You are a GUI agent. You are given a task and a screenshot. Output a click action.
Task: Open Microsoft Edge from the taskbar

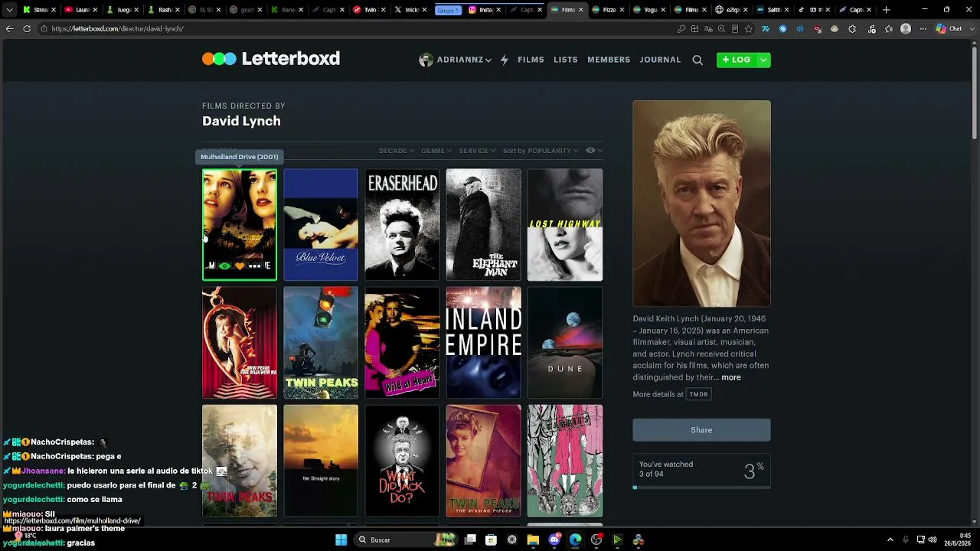click(x=575, y=540)
